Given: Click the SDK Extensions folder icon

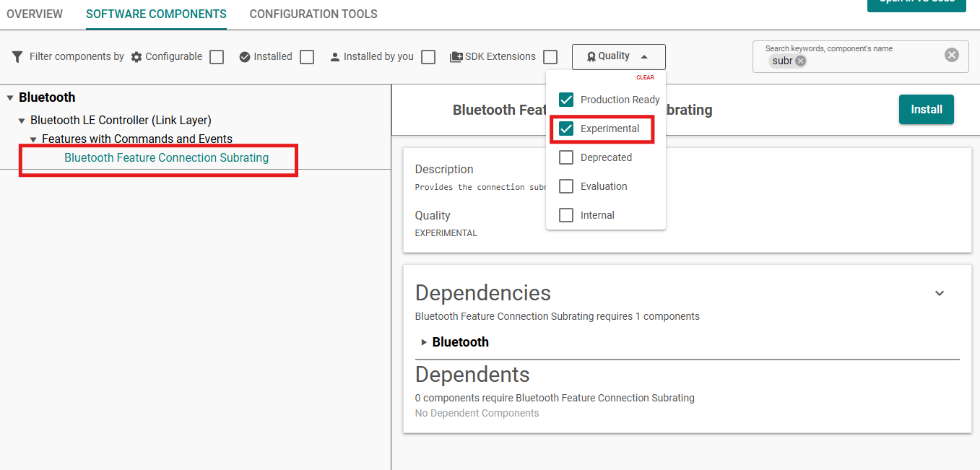Looking at the screenshot, I should click(x=456, y=57).
